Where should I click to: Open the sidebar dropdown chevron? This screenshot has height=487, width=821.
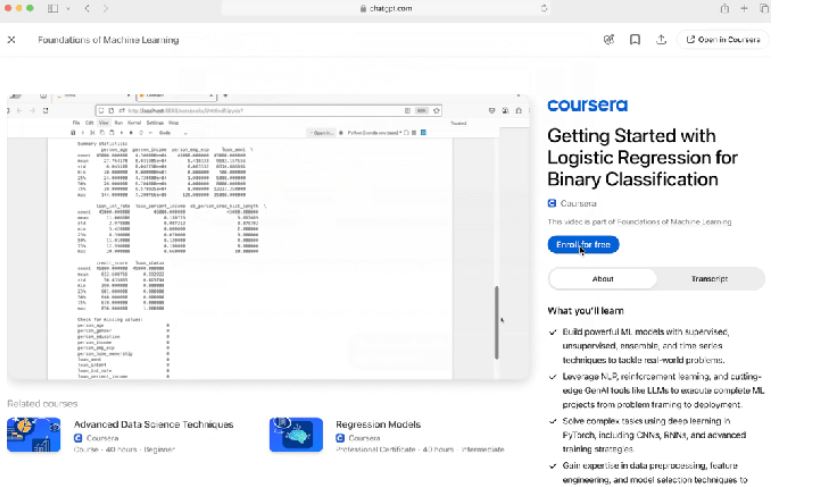(x=68, y=8)
